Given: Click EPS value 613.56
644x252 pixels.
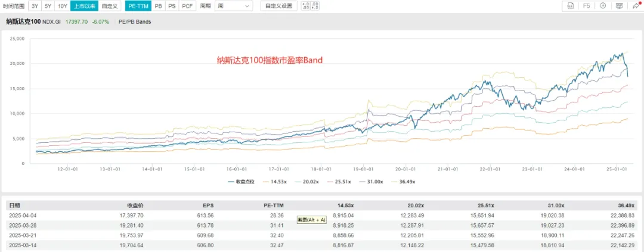Looking at the screenshot, I should coord(206,215).
